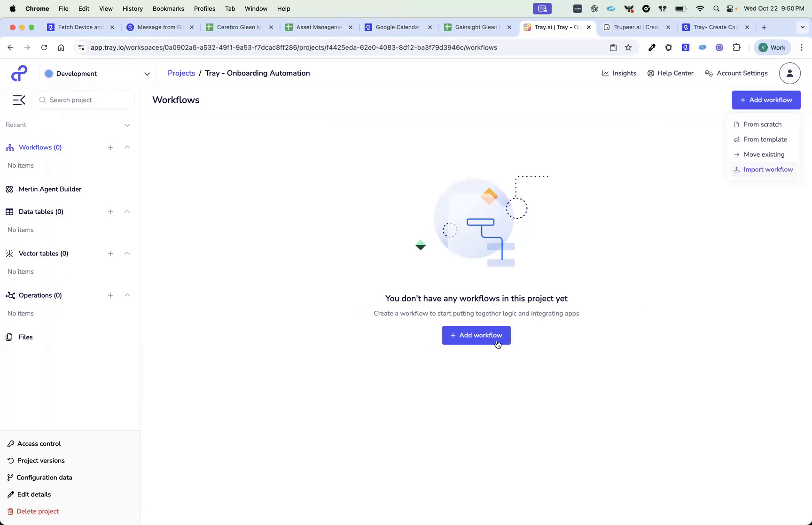This screenshot has width=812, height=525.
Task: Click the Tray logo in top left
Action: [19, 73]
